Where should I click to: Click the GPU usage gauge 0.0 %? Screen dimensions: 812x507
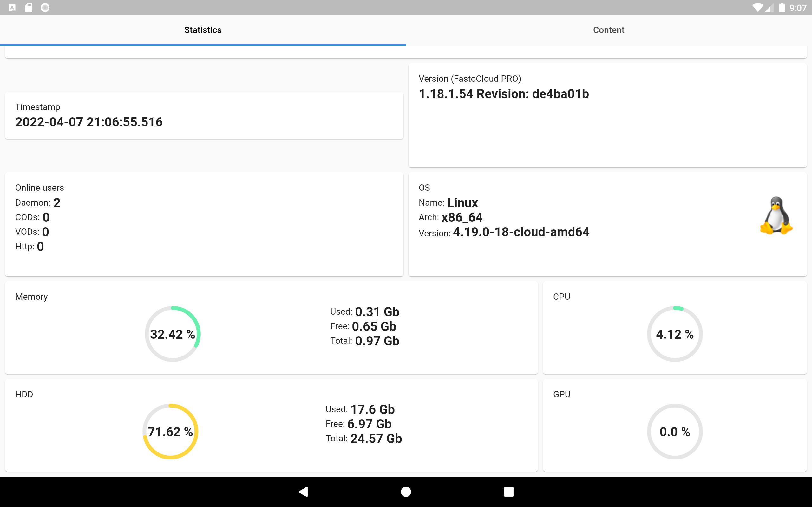[675, 432]
